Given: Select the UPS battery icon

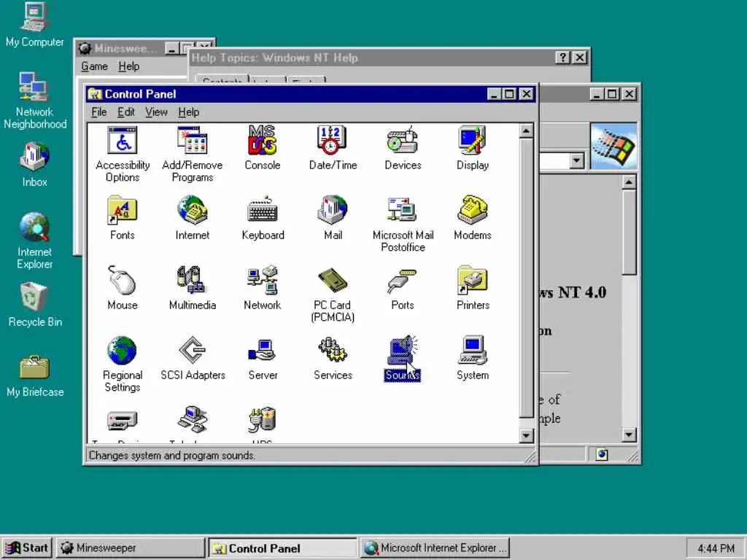Looking at the screenshot, I should coord(262,419).
